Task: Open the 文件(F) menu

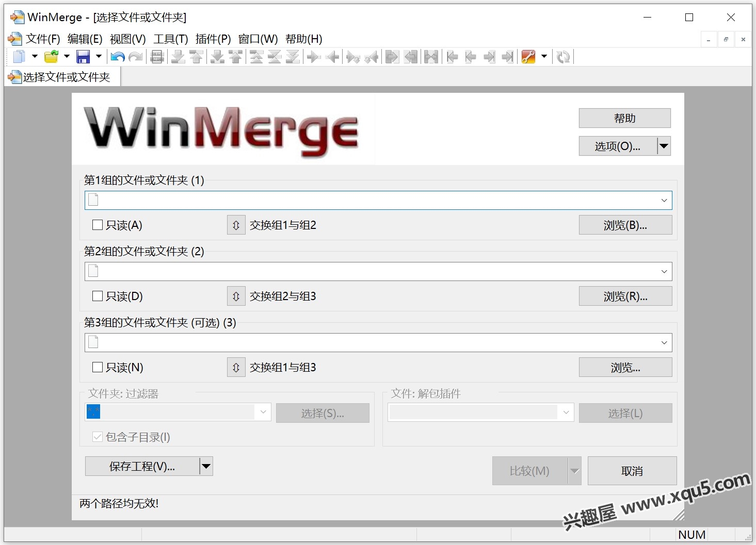Action: [x=43, y=39]
